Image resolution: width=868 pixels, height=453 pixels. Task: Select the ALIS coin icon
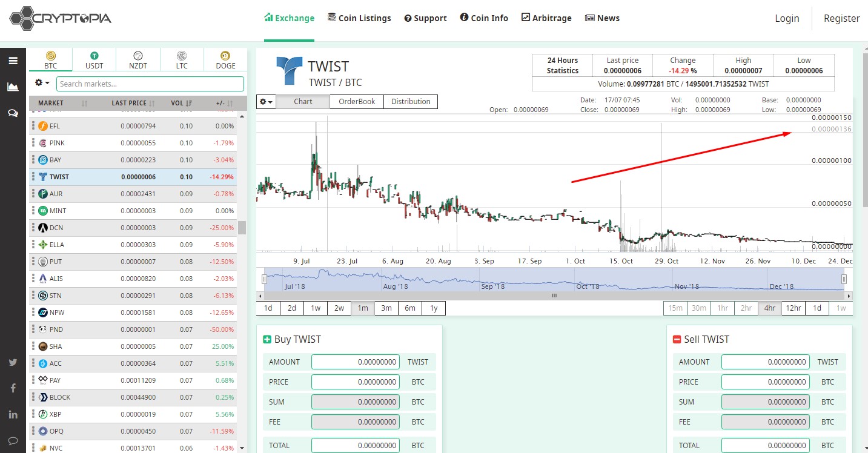click(43, 279)
